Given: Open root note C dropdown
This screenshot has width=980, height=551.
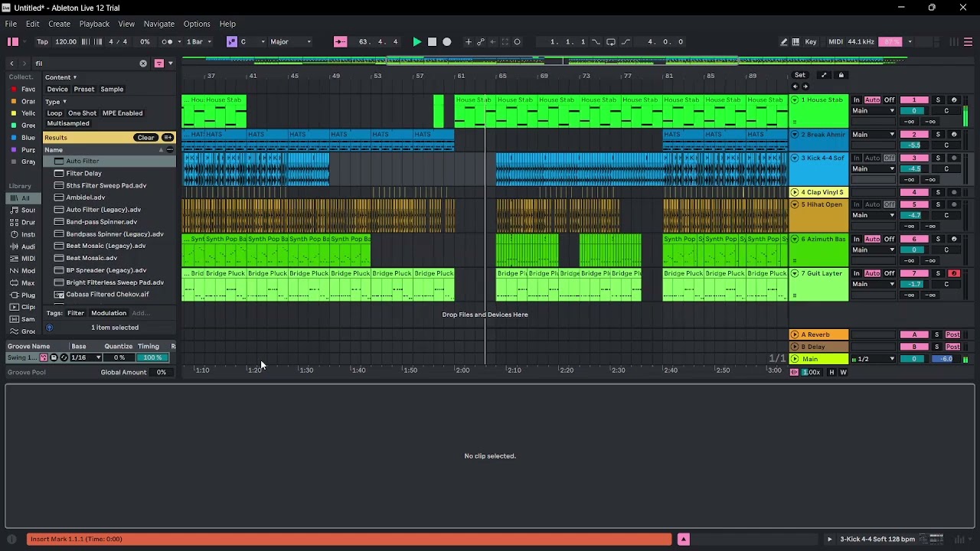Looking at the screenshot, I should 253,42.
